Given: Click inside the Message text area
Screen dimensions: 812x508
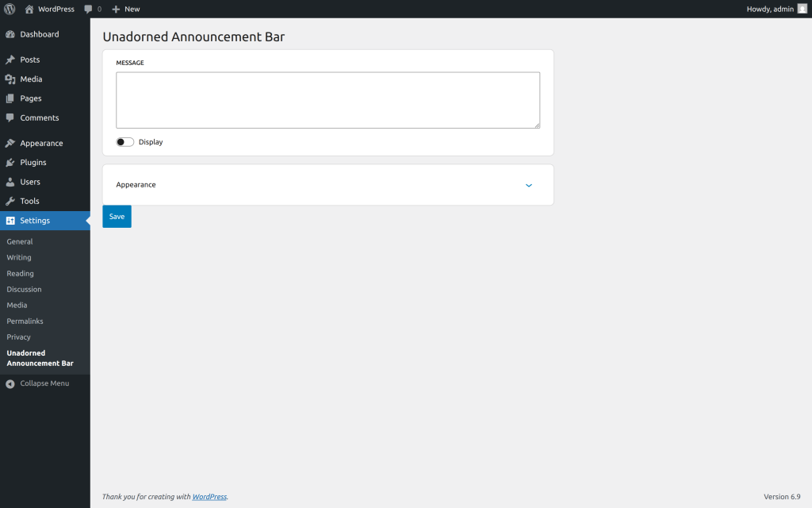Looking at the screenshot, I should pyautogui.click(x=327, y=100).
